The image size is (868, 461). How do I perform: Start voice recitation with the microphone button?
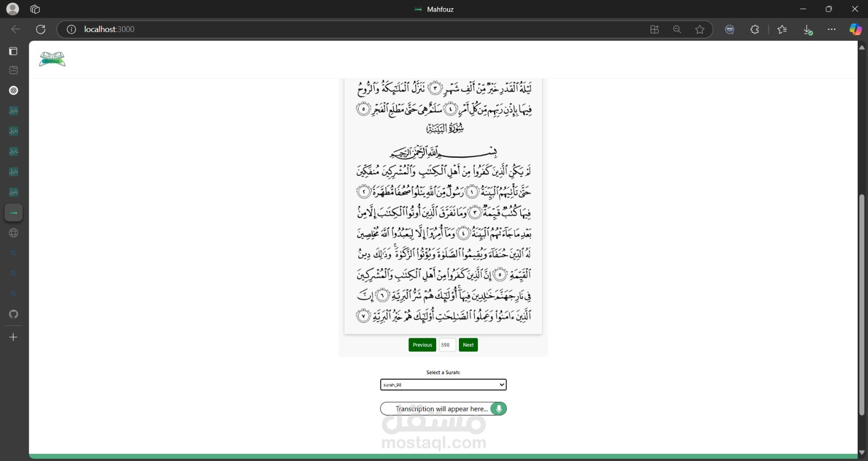499,409
